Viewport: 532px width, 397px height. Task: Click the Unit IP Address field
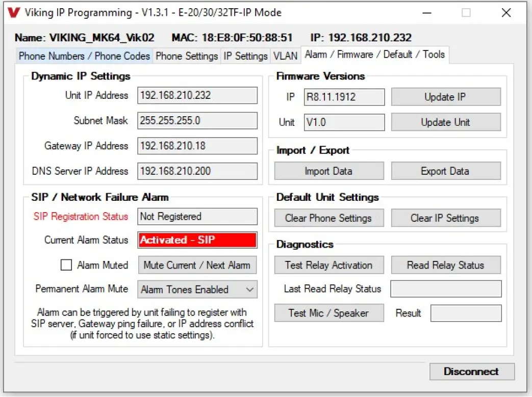tap(197, 95)
